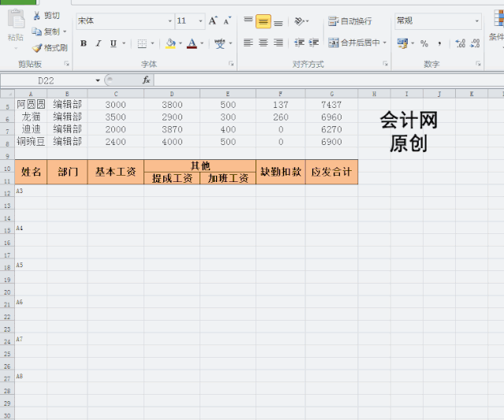Click the text orientation icon

(x=300, y=21)
